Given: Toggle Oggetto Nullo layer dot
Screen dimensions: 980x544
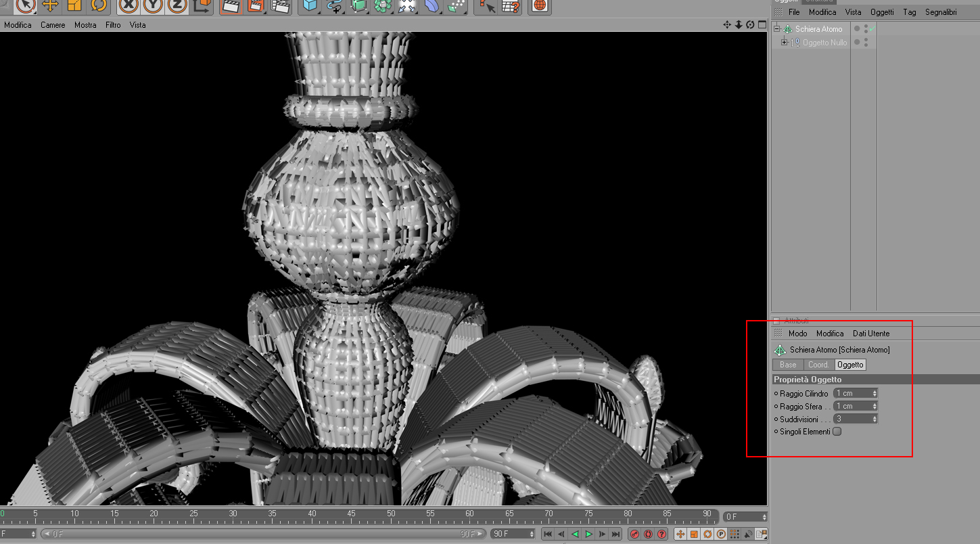Looking at the screenshot, I should (857, 42).
